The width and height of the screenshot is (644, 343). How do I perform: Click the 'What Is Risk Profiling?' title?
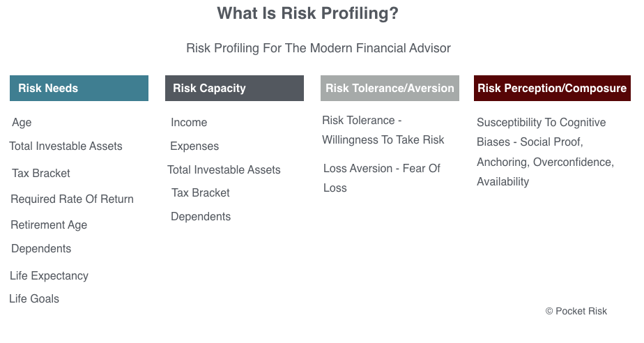tap(307, 13)
